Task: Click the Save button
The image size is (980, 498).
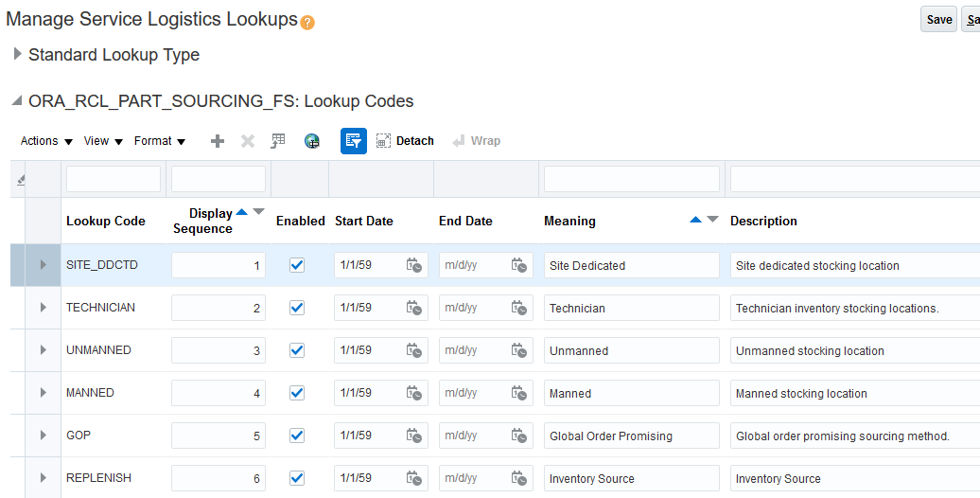Action: [x=938, y=20]
